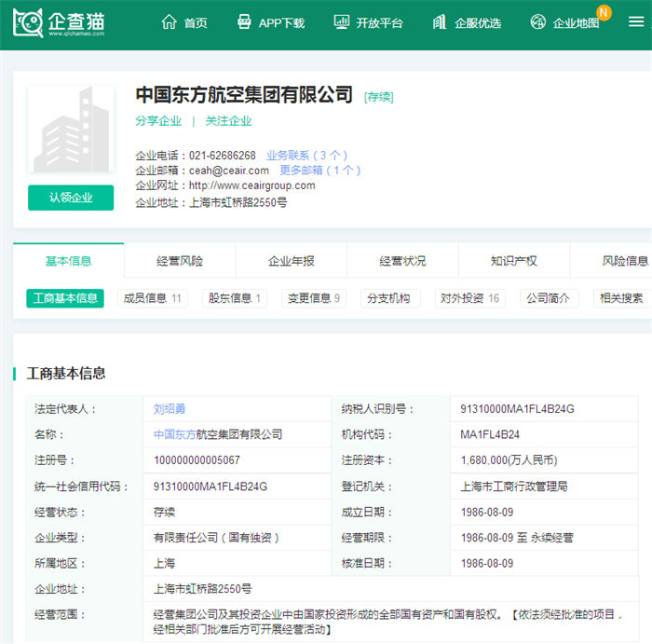Click phone number 021-62686268
The height and width of the screenshot is (644, 652).
coord(223,156)
